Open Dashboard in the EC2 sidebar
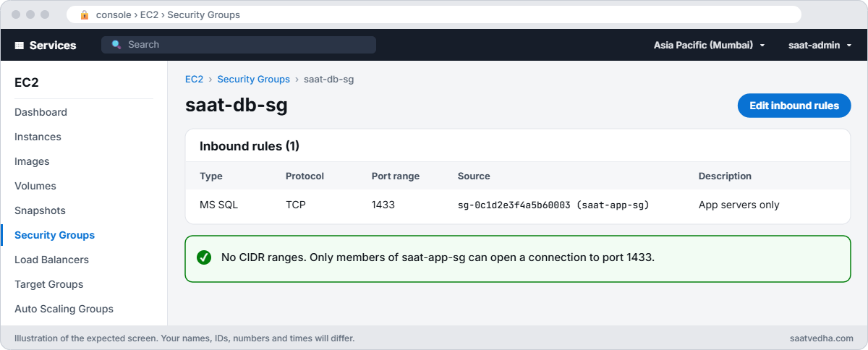Viewport: 868px width, 350px height. [x=41, y=112]
